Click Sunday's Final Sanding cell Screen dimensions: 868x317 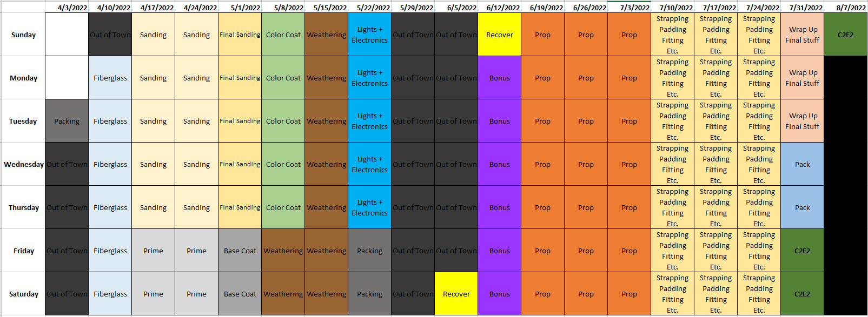(x=240, y=35)
